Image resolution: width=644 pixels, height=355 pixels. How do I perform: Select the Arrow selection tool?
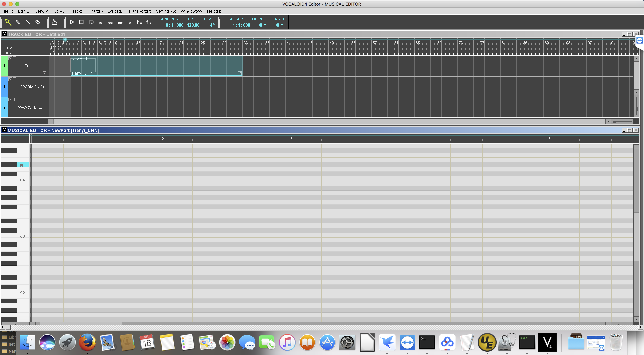point(8,22)
